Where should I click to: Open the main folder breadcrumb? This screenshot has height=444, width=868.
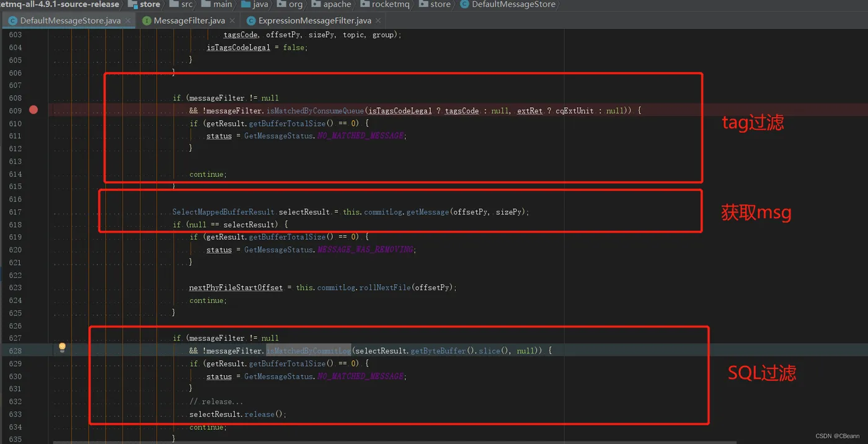coord(216,4)
